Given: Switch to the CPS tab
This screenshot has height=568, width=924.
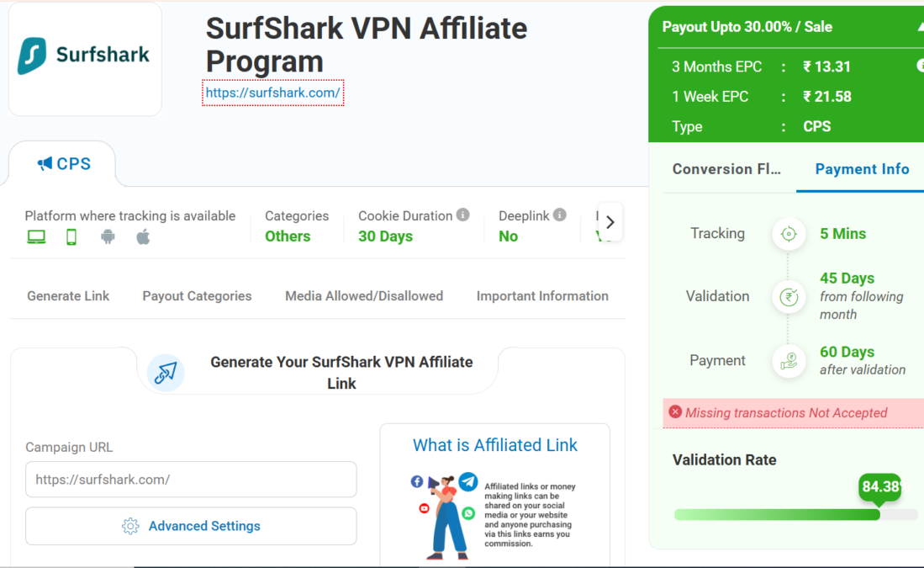Looking at the screenshot, I should (64, 164).
